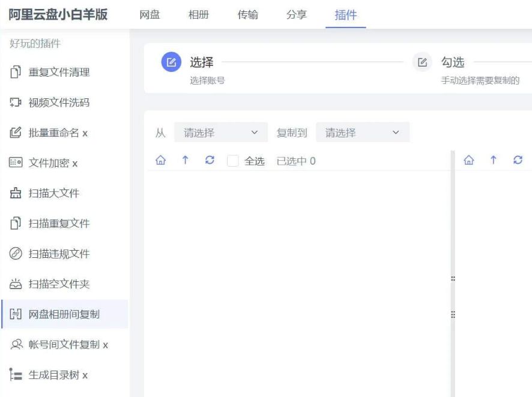
Task: Open the 网盘 tab
Action: [x=150, y=14]
